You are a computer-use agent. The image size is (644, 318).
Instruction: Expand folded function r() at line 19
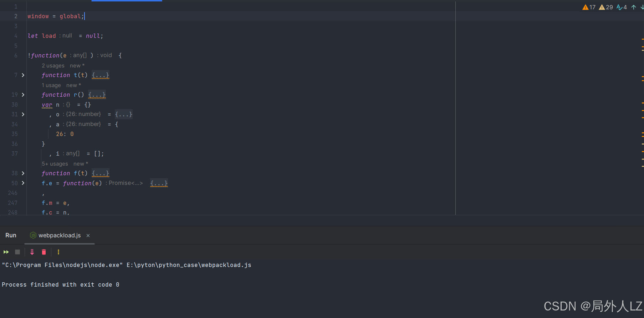click(x=23, y=95)
